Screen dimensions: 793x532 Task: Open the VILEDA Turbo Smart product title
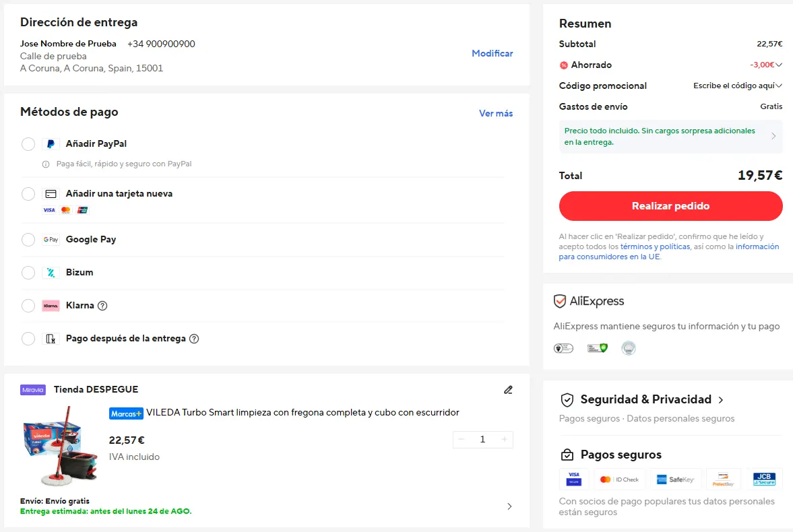(303, 413)
